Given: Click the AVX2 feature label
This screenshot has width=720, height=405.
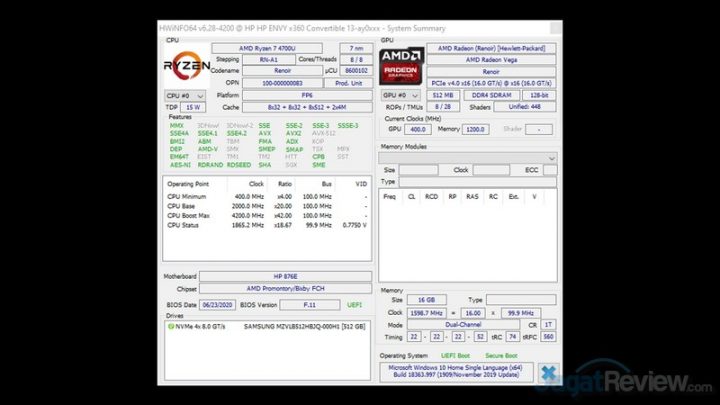Looking at the screenshot, I should pyautogui.click(x=293, y=133).
